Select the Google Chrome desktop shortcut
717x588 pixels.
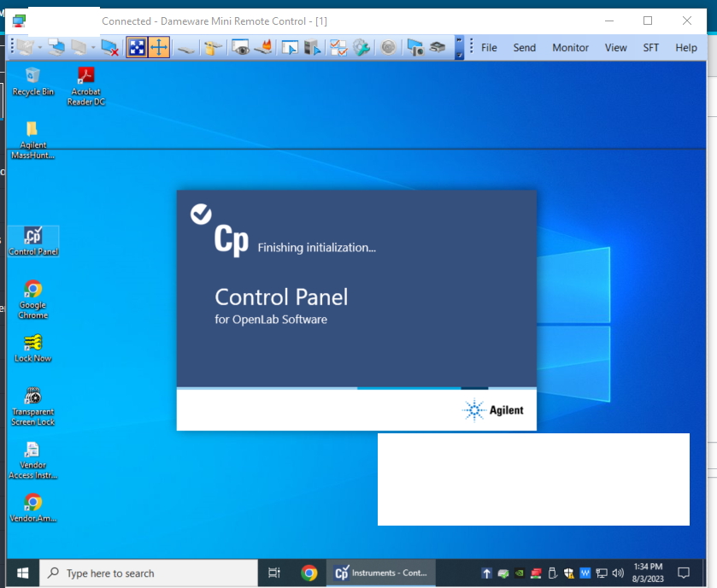(33, 299)
